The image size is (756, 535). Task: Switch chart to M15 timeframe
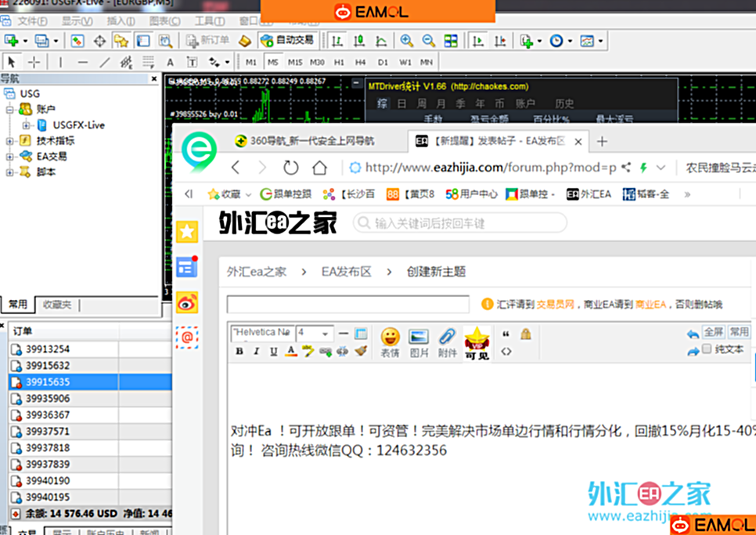tap(295, 62)
